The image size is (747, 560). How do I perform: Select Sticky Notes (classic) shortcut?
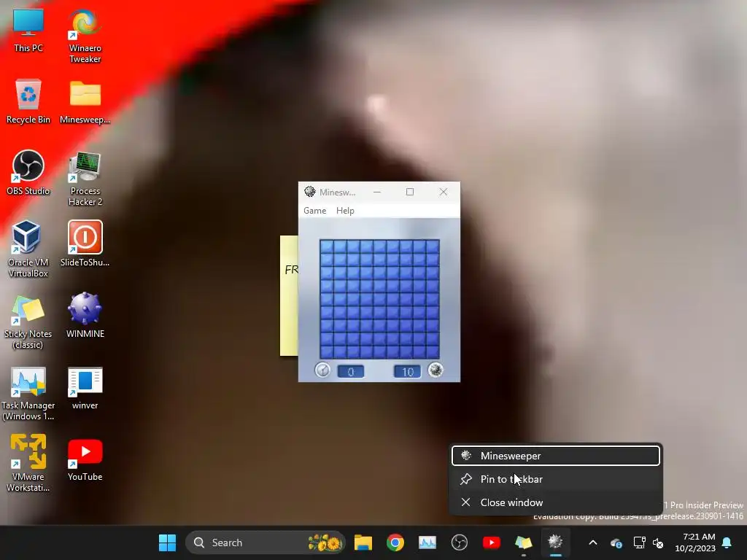coord(28,322)
